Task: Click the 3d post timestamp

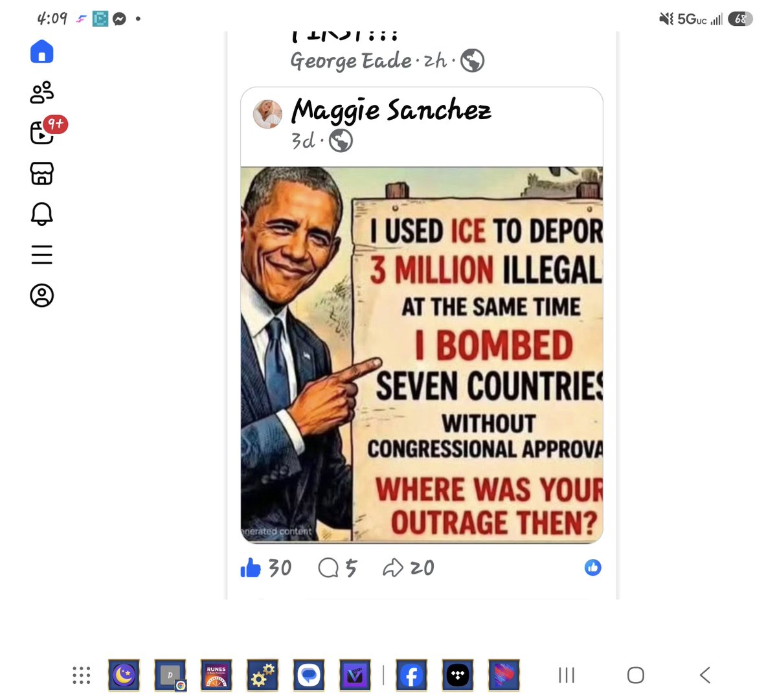Action: tap(303, 141)
